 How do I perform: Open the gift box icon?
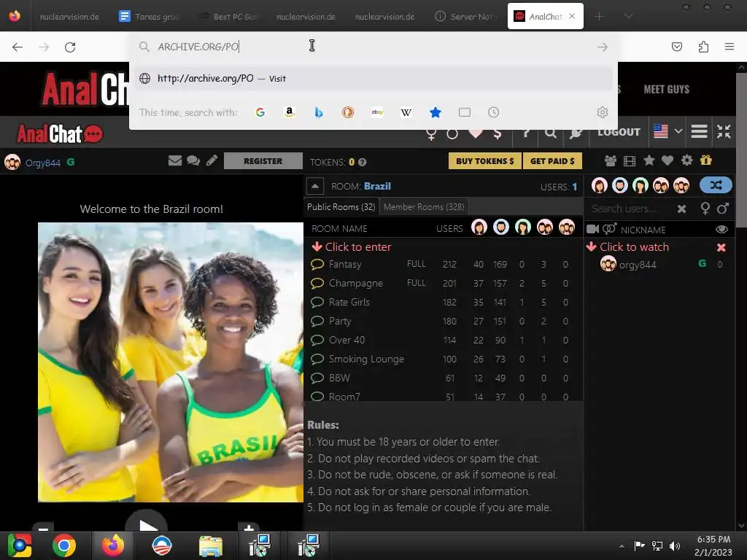(706, 160)
